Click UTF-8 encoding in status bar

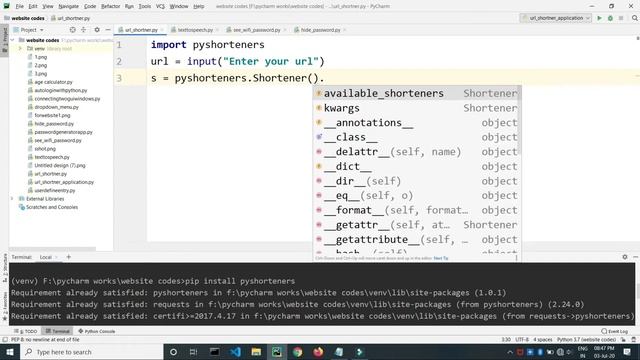(x=522, y=340)
